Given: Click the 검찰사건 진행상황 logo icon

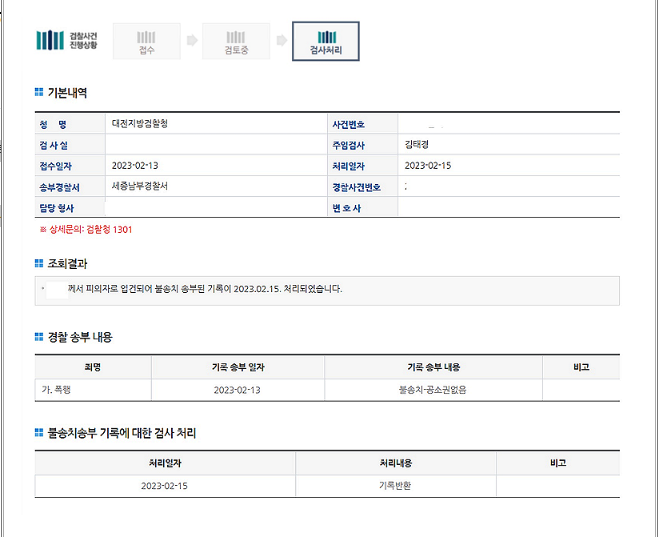Looking at the screenshot, I should coord(49,40).
